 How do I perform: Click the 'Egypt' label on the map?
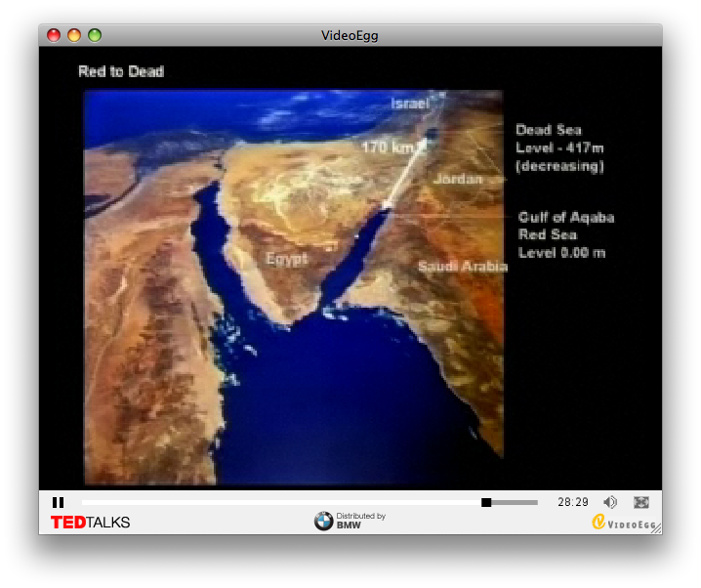286,259
